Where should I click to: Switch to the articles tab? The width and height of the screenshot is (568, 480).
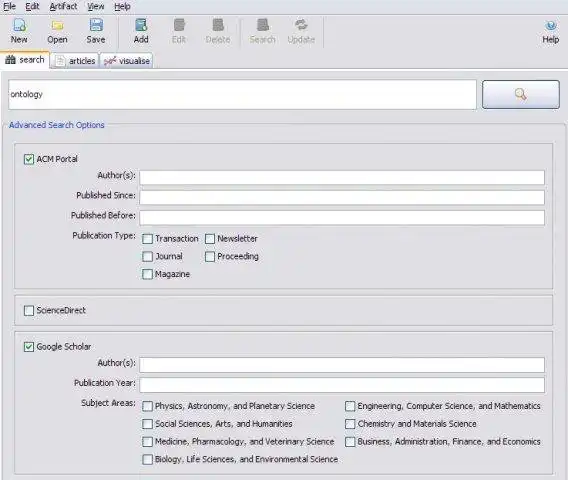point(75,61)
